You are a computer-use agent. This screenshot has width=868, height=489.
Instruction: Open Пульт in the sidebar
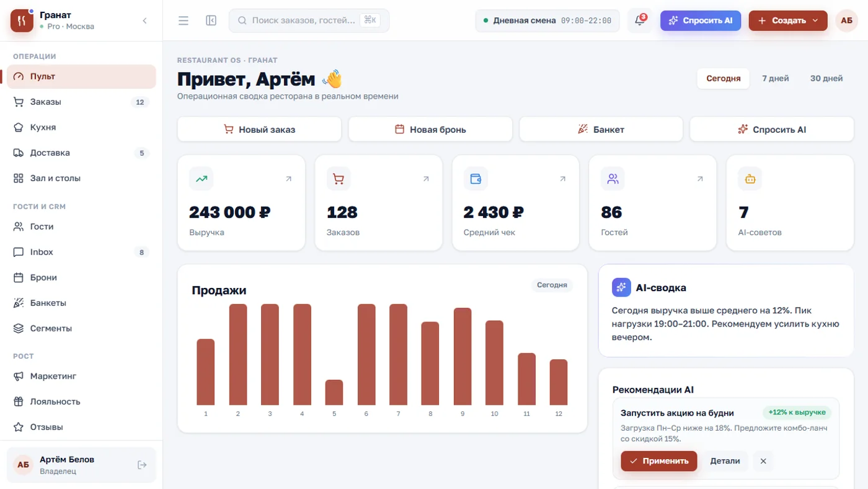tap(81, 76)
